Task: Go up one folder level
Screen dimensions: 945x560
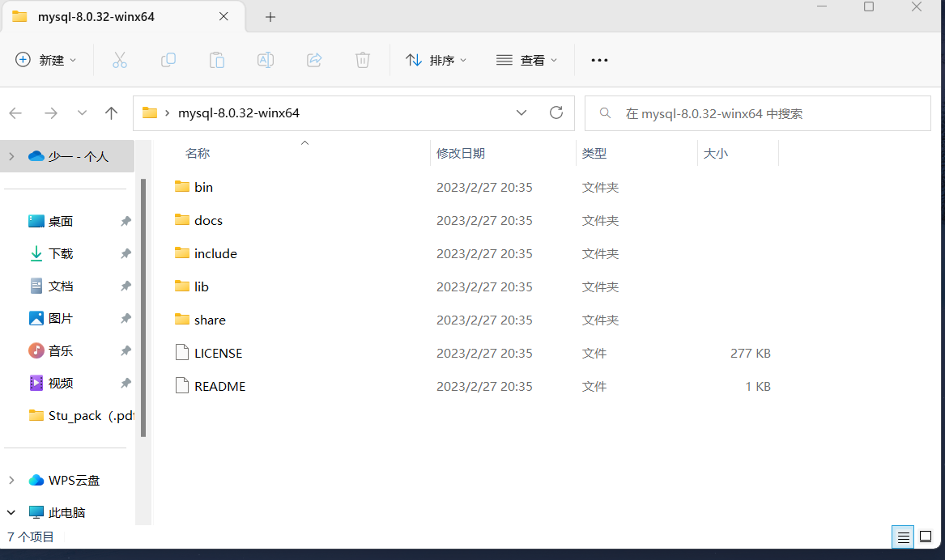Action: [x=111, y=113]
